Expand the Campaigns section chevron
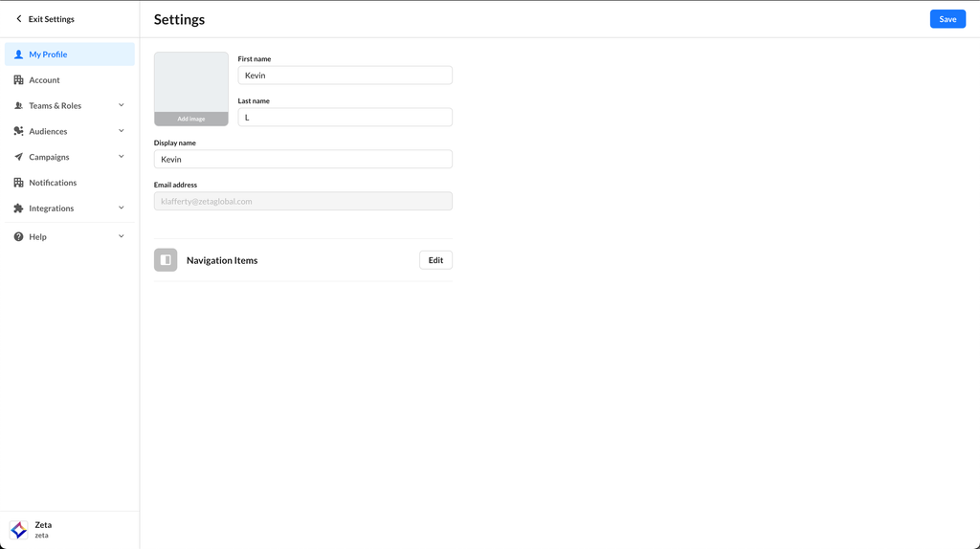Image resolution: width=980 pixels, height=549 pixels. tap(122, 157)
